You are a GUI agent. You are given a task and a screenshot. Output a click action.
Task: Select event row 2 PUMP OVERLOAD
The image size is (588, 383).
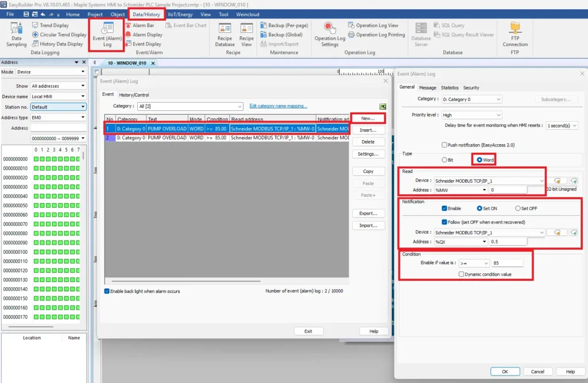pyautogui.click(x=227, y=138)
